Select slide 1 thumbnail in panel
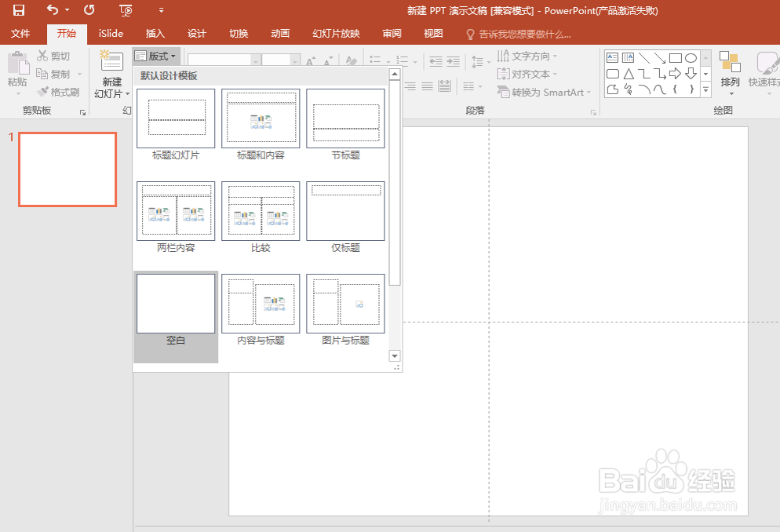This screenshot has height=532, width=780. point(67,169)
